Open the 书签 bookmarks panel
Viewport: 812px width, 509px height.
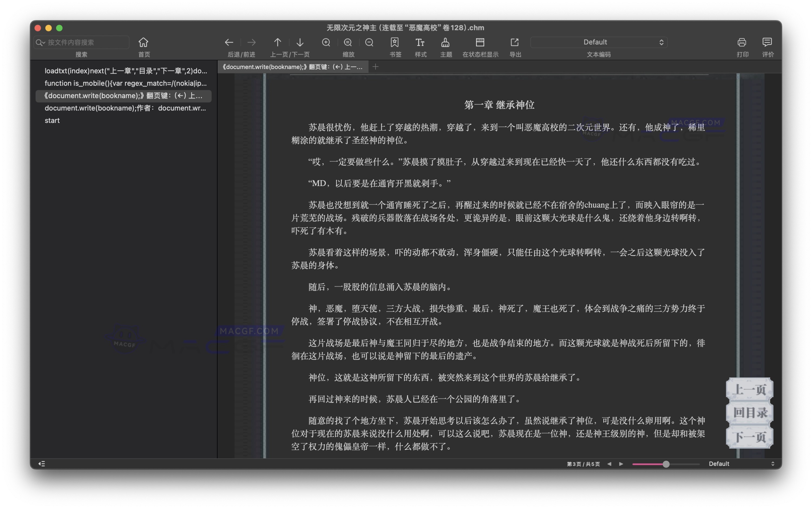[x=395, y=43]
